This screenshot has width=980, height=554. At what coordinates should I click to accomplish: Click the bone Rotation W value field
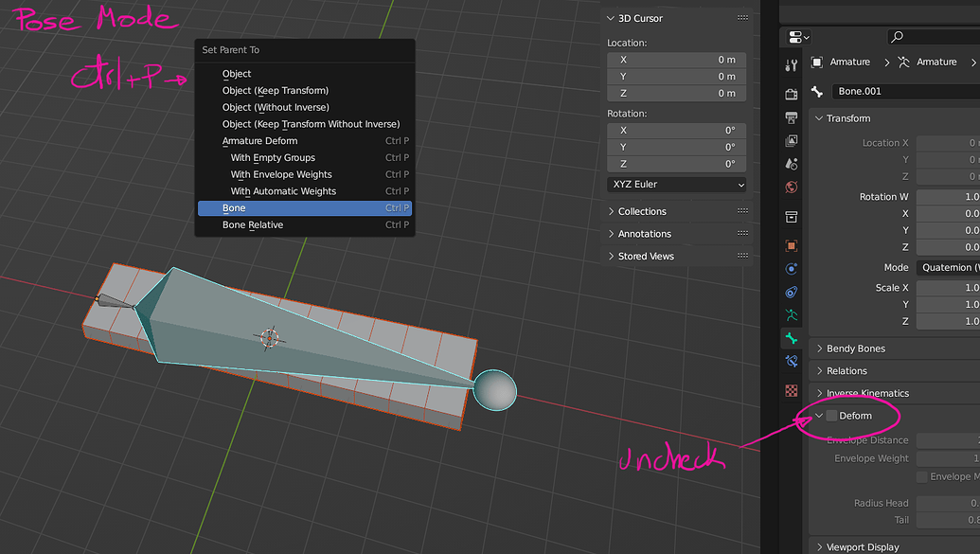[948, 197]
